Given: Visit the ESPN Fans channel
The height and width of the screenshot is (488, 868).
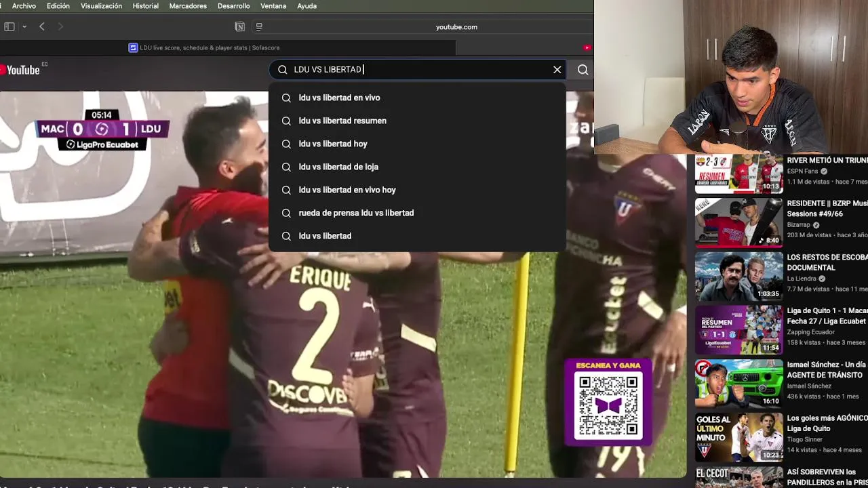Looking at the screenshot, I should point(802,171).
